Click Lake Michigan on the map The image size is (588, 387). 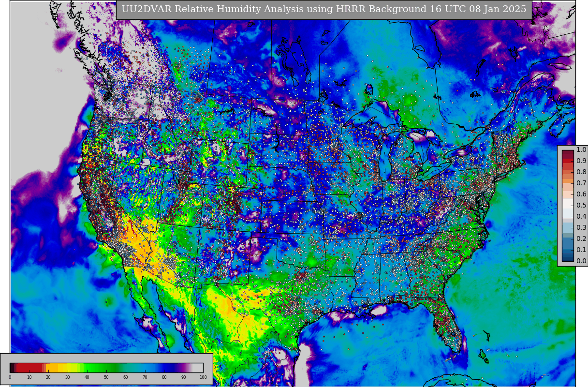tap(385, 157)
